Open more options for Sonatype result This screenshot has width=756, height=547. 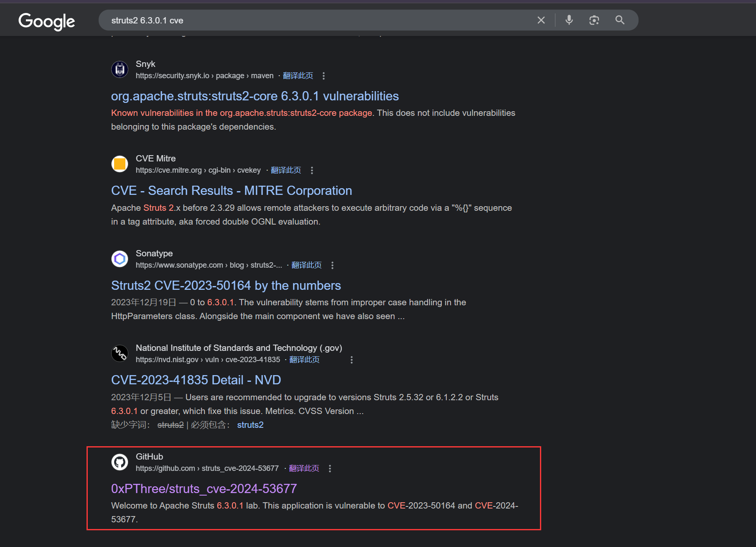tap(332, 265)
